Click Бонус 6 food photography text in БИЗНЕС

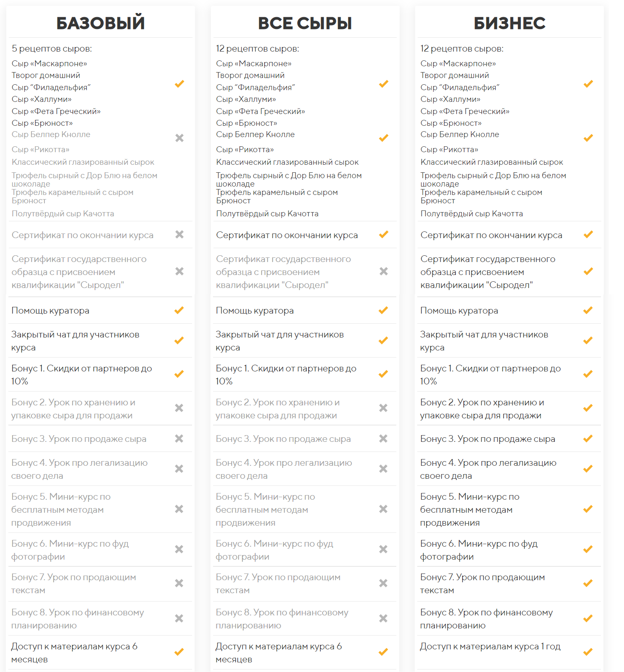point(479,550)
